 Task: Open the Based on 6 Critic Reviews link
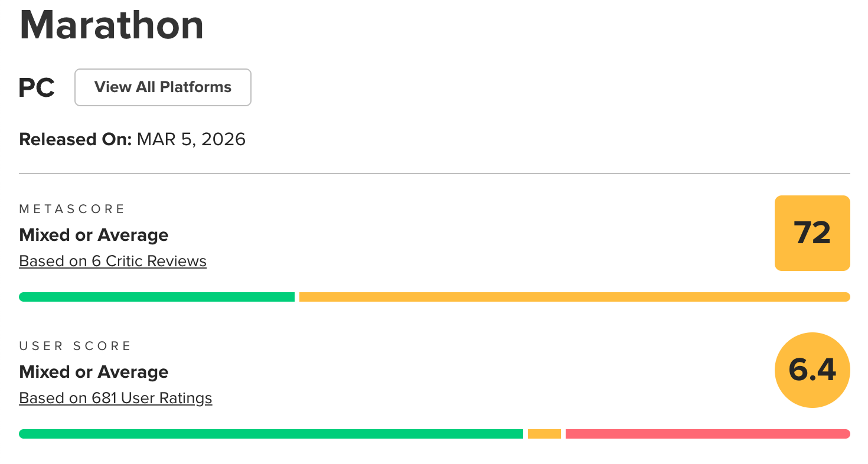(x=113, y=261)
